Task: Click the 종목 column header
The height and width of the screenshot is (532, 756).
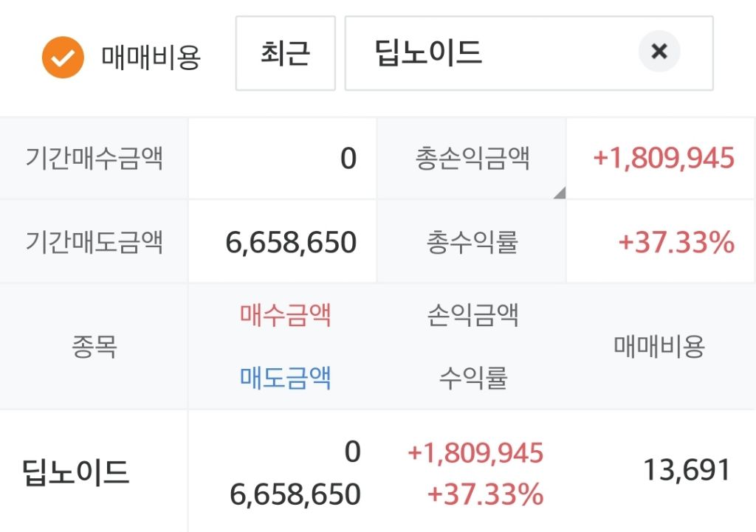Action: pos(94,347)
